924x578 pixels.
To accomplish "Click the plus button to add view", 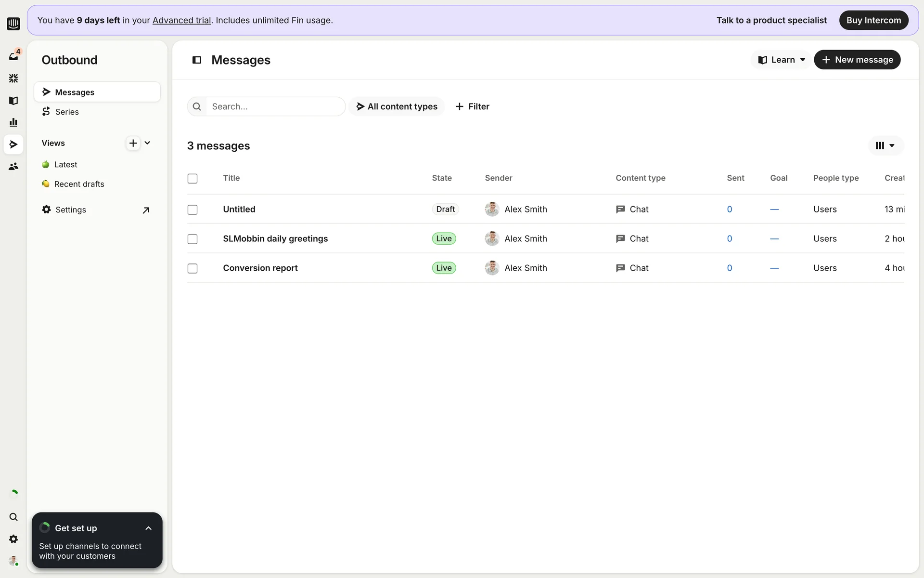I will pos(133,143).
